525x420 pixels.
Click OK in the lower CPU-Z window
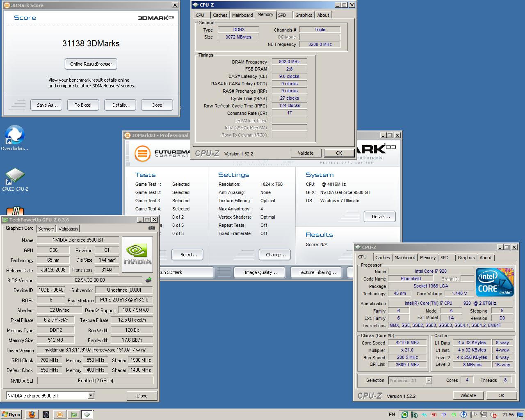pos(501,395)
